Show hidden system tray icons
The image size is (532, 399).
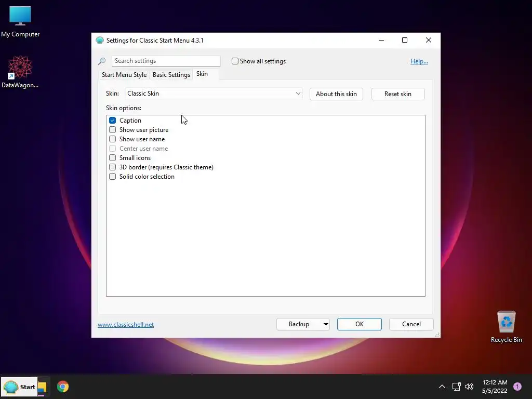click(x=442, y=387)
